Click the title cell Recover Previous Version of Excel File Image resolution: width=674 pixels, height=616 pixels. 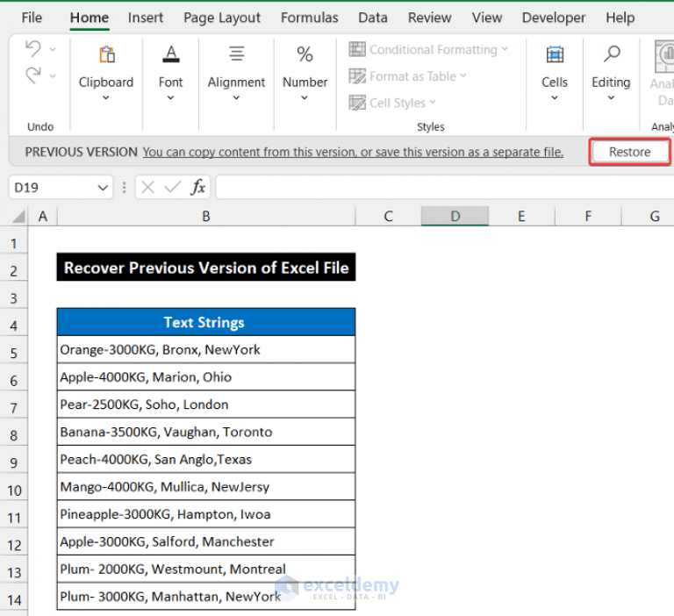pyautogui.click(x=206, y=268)
